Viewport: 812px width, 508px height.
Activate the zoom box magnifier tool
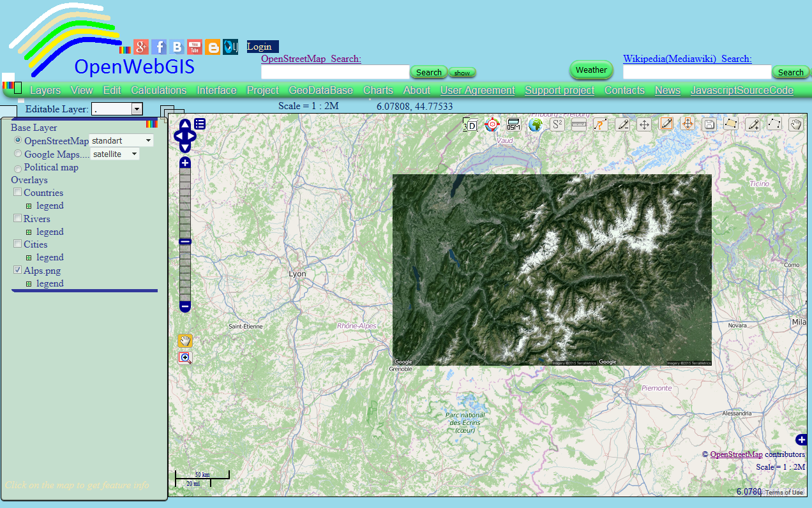[x=185, y=357]
